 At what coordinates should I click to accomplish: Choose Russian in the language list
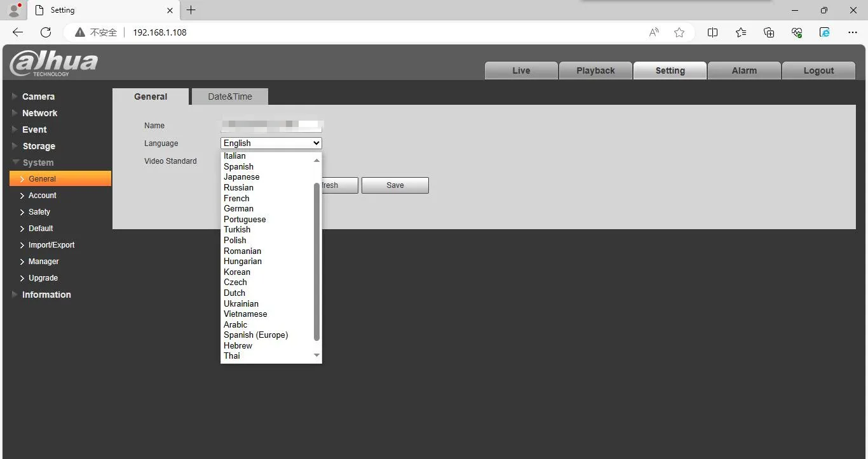(x=268, y=187)
